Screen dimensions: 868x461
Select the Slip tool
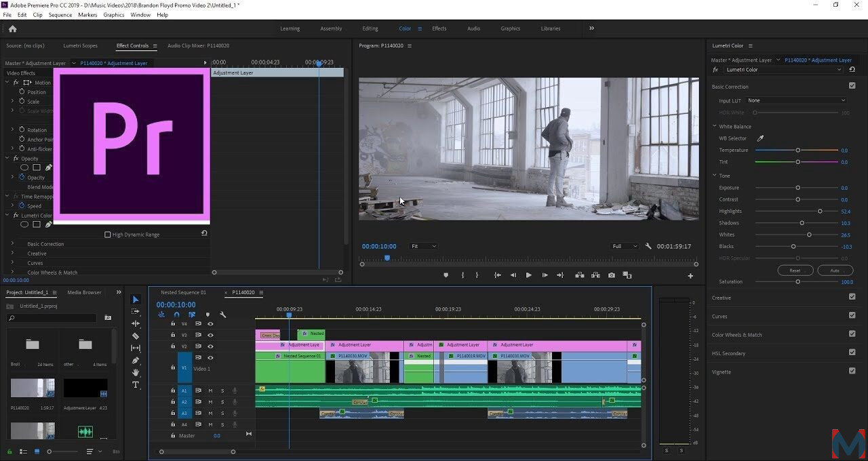(x=136, y=348)
